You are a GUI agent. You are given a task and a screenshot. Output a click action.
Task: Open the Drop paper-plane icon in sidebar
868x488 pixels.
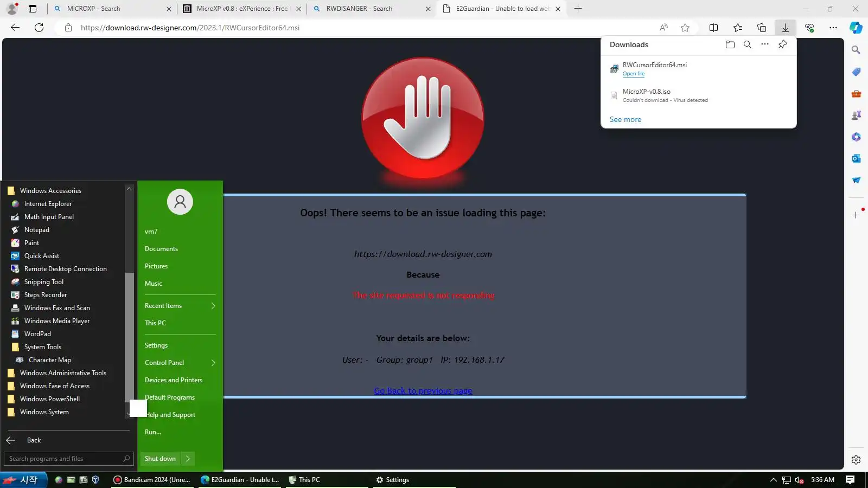pyautogui.click(x=856, y=180)
